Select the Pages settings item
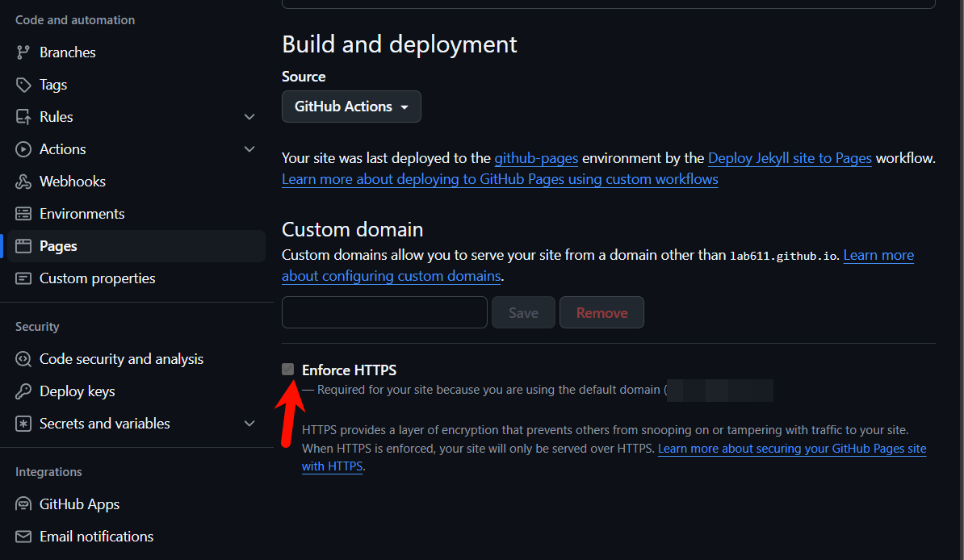 coord(136,246)
